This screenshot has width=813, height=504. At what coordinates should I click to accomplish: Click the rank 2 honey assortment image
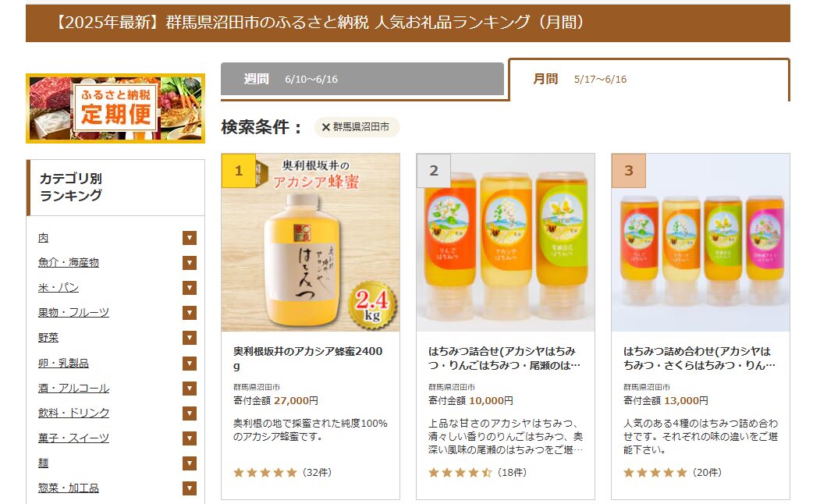point(506,243)
